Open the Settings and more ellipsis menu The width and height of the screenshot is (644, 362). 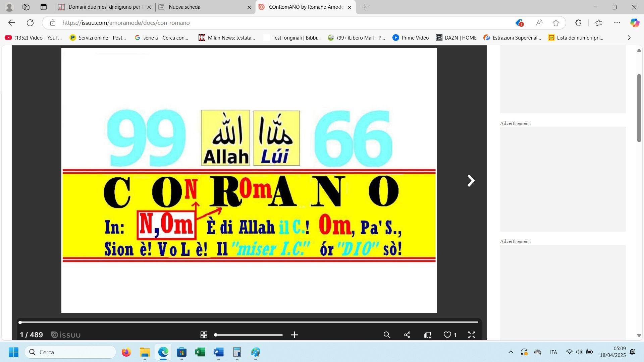(617, 23)
